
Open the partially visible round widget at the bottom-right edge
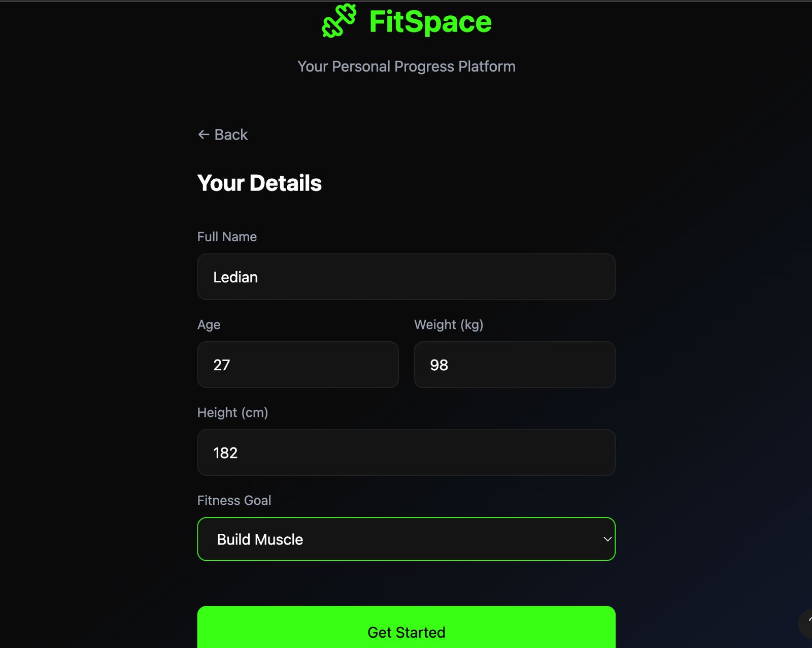807,623
